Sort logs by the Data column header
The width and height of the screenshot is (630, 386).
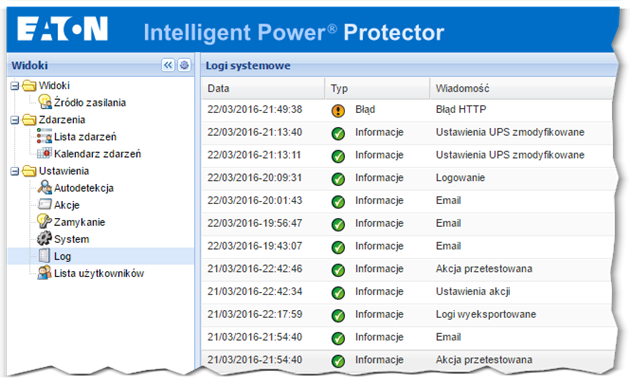pyautogui.click(x=263, y=88)
